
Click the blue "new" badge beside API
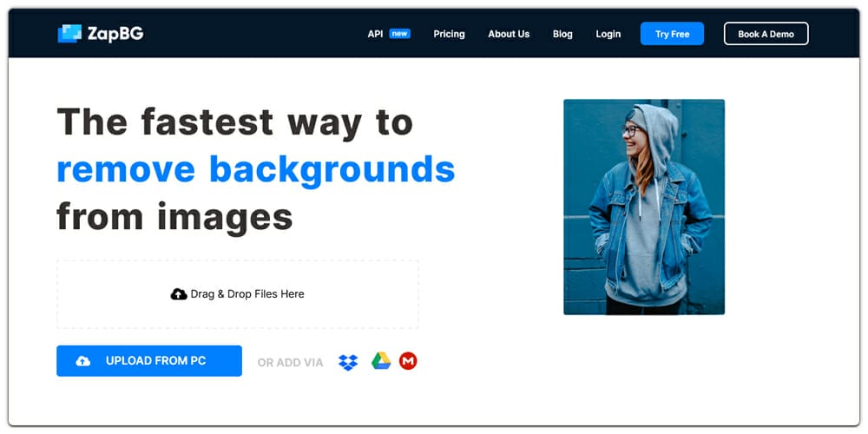[x=399, y=34]
